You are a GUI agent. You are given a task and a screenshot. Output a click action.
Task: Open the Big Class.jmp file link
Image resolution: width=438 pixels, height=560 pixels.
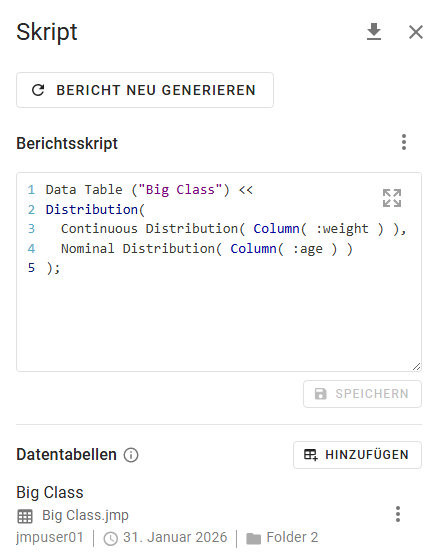pyautogui.click(x=85, y=515)
